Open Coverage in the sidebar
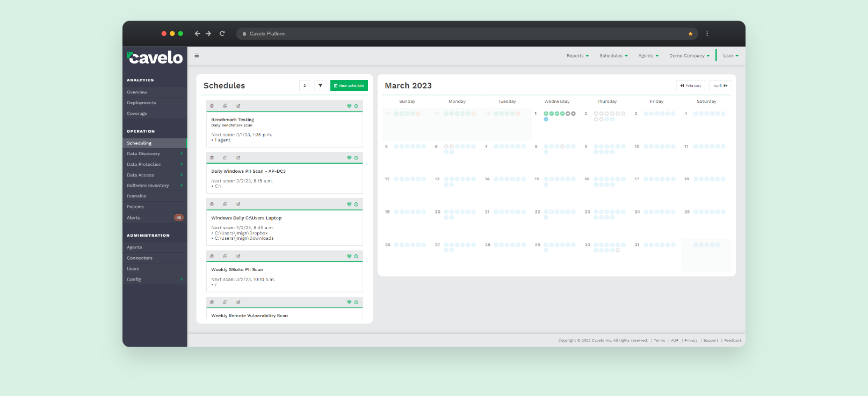 click(x=155, y=114)
